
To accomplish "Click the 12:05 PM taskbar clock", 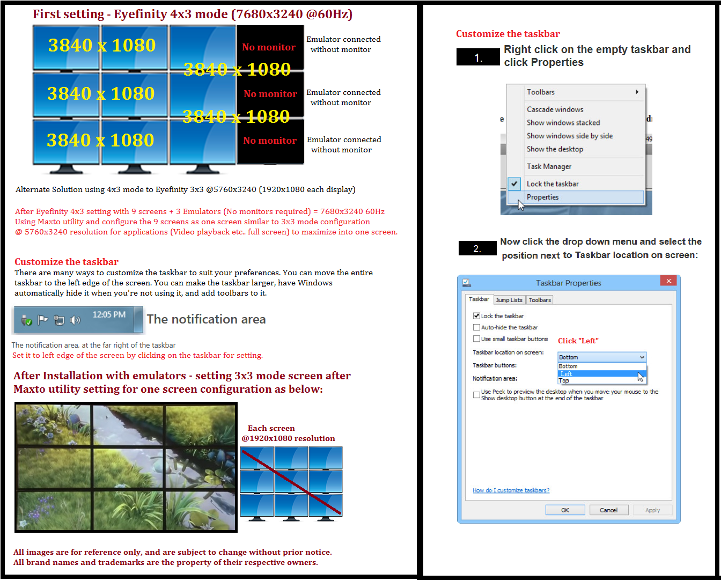I will pos(109,314).
